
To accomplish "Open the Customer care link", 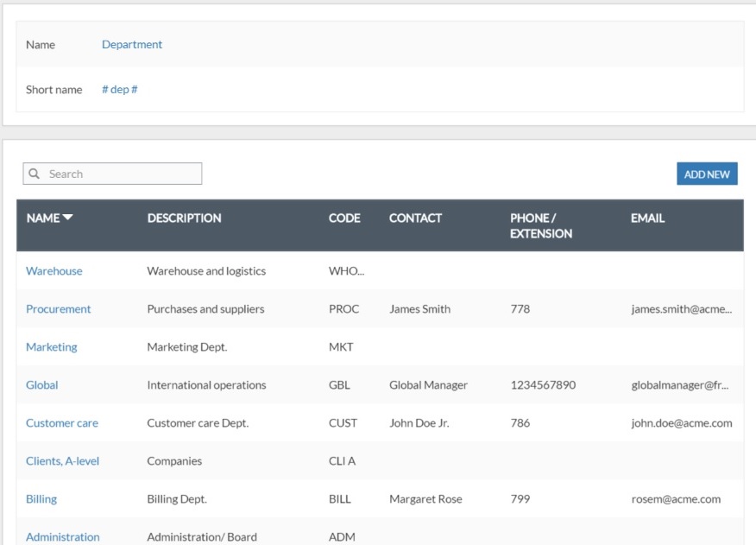I will 61,423.
